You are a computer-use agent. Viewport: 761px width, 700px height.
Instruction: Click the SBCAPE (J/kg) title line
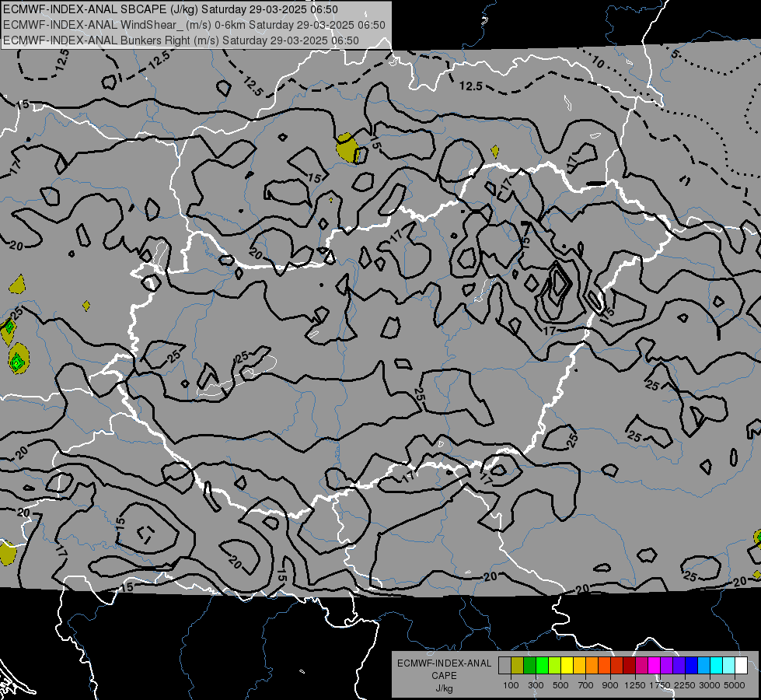point(170,9)
